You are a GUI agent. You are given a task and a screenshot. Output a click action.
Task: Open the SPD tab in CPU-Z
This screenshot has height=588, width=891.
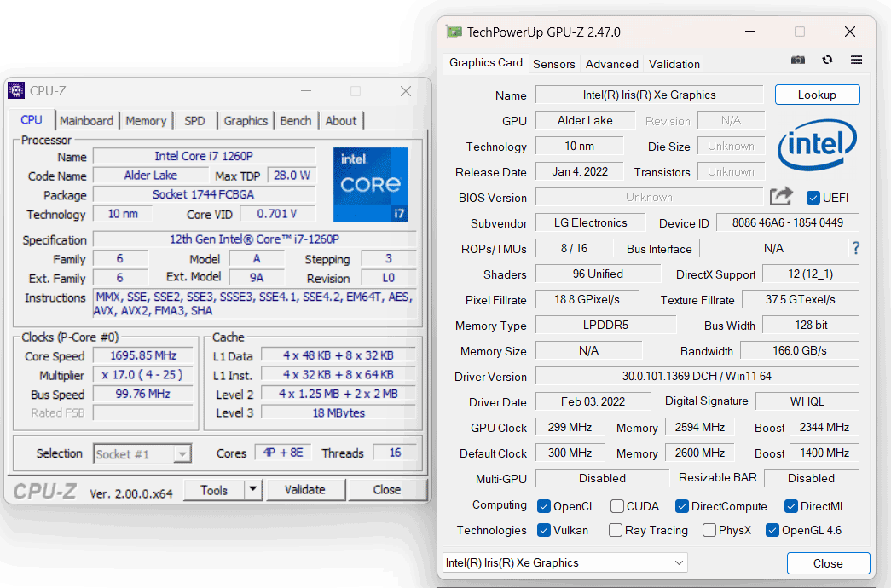click(194, 120)
